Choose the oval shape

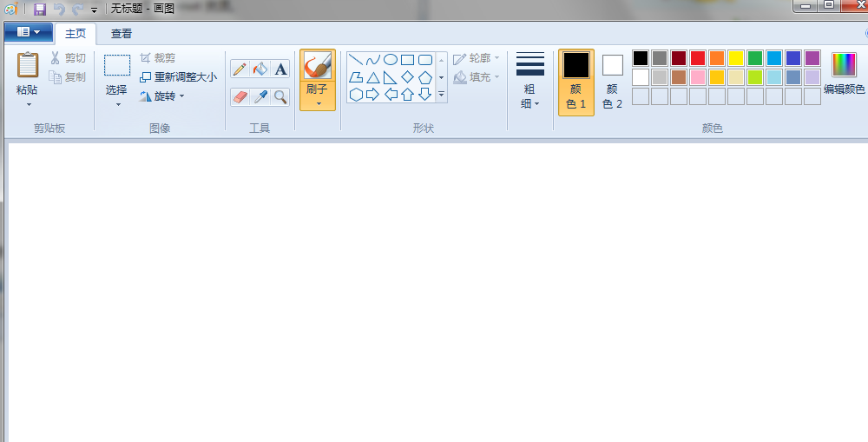point(391,60)
